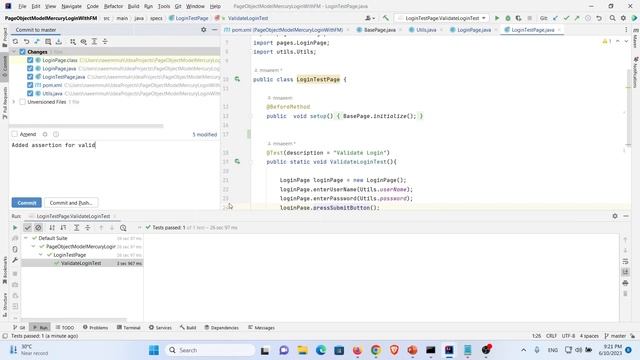Show Git history clock icon
The image size is (640, 360).
(588, 18)
